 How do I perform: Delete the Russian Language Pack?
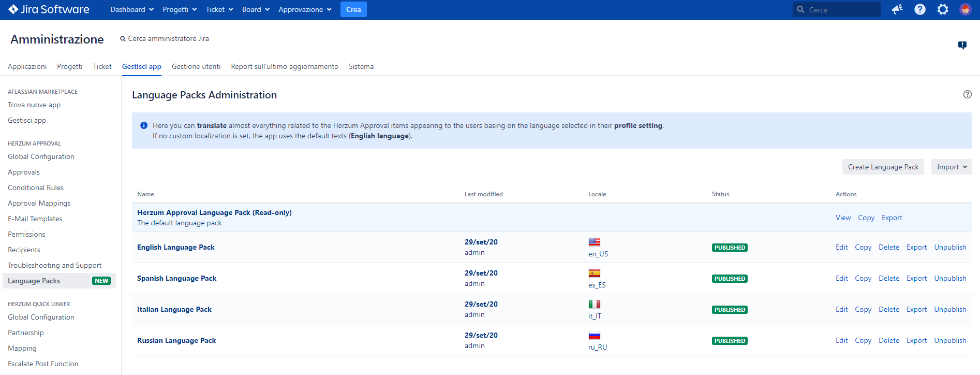[889, 340]
